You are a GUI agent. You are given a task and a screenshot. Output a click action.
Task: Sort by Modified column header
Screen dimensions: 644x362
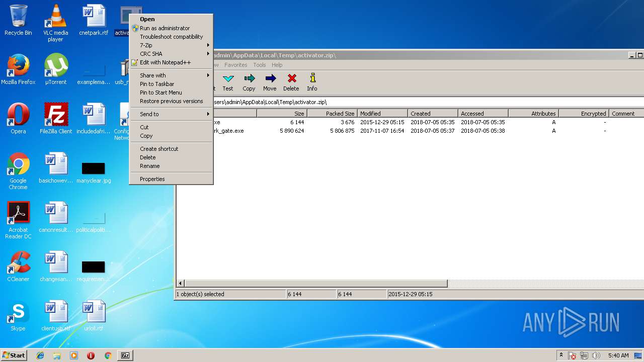click(382, 114)
